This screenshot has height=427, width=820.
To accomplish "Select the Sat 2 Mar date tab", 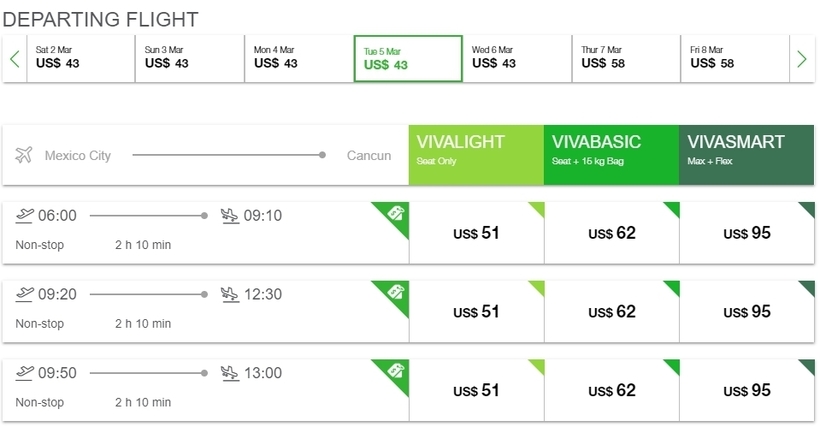I will pos(81,59).
